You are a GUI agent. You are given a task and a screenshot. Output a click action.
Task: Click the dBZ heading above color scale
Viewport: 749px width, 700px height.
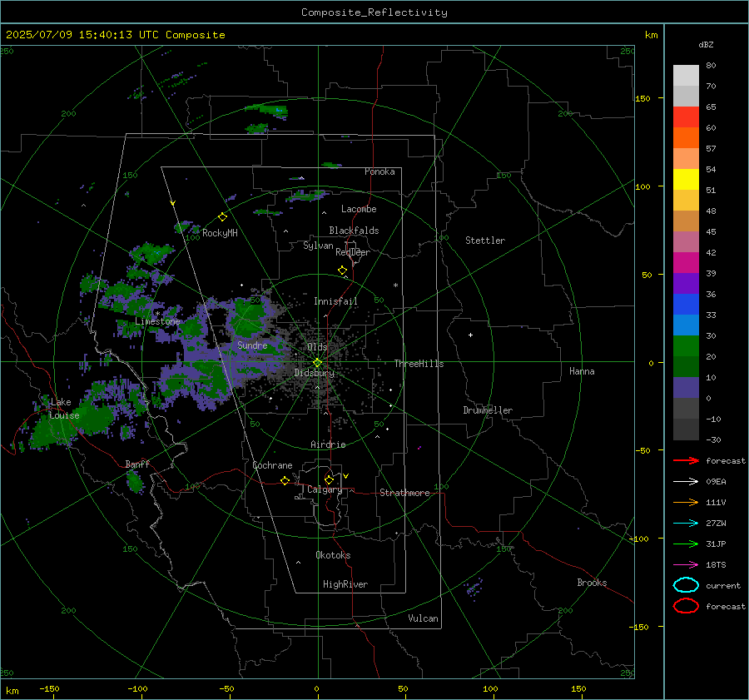pos(706,44)
